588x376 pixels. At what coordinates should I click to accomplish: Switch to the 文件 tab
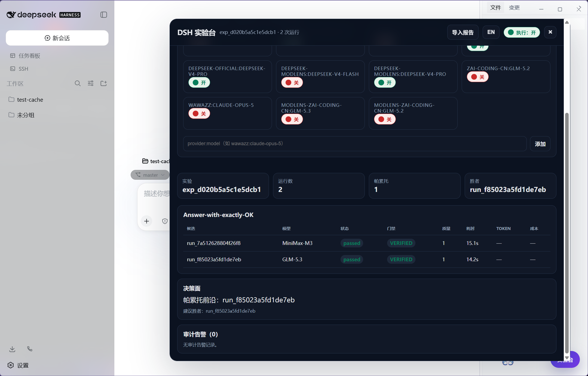click(x=495, y=8)
